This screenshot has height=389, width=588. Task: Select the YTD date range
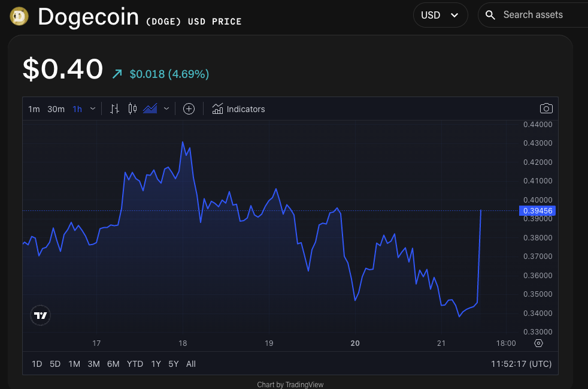tap(135, 364)
